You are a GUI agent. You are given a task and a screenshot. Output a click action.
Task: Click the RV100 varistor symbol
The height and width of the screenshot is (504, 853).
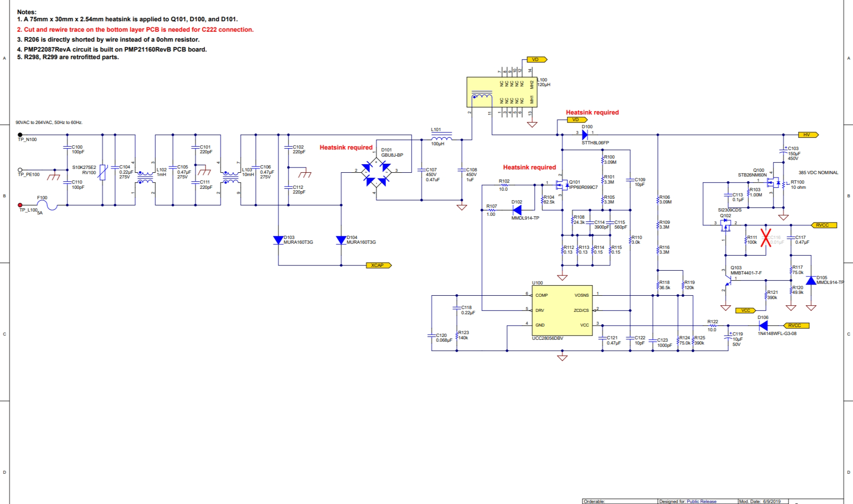click(103, 172)
